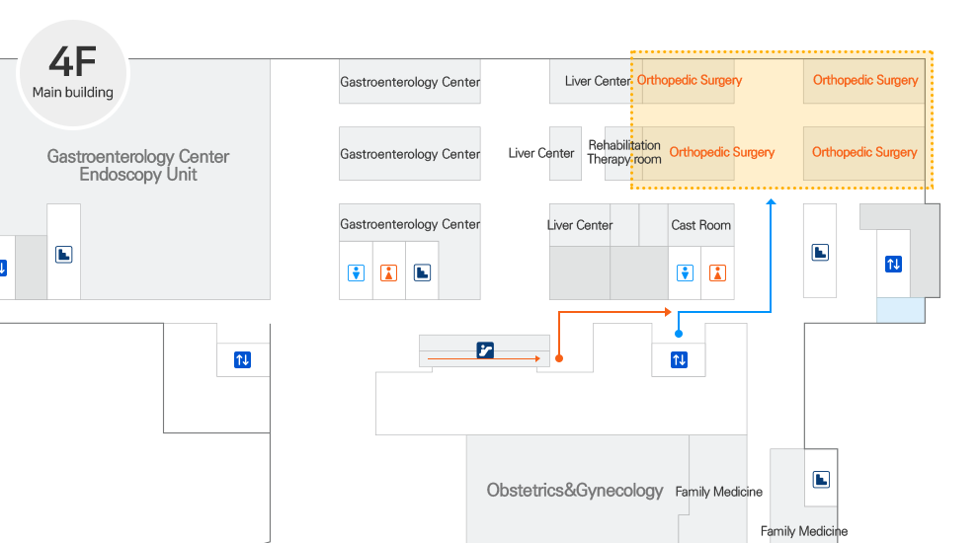This screenshot has height=543, width=980.
Task: Click the Gastroenterology Center Endoscopy Unit label
Action: 138,166
